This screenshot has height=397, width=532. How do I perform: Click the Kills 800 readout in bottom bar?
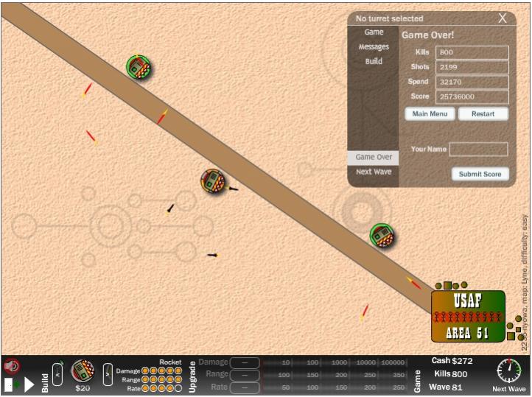pyautogui.click(x=450, y=374)
